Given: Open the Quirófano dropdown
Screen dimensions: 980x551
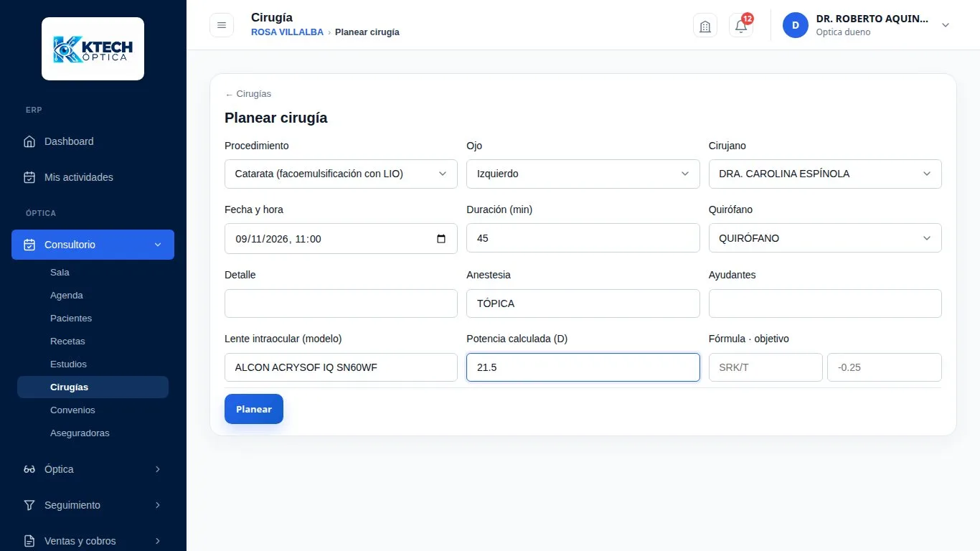Looking at the screenshot, I should click(825, 238).
